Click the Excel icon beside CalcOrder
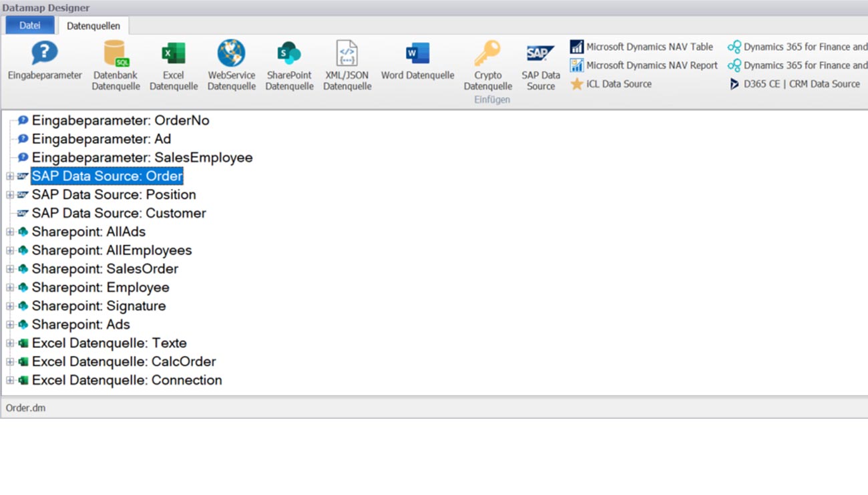Viewport: 868px width, 495px height. click(x=23, y=361)
